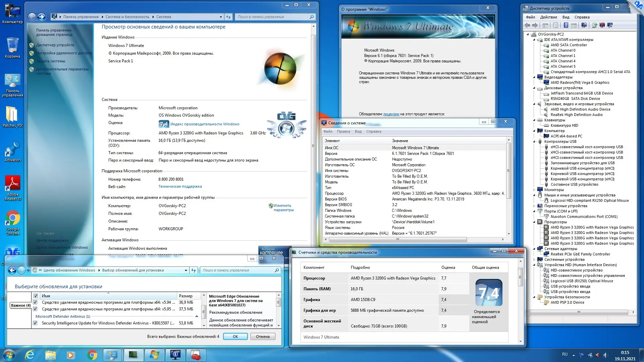Click scan for hardware changes icon

(584, 25)
